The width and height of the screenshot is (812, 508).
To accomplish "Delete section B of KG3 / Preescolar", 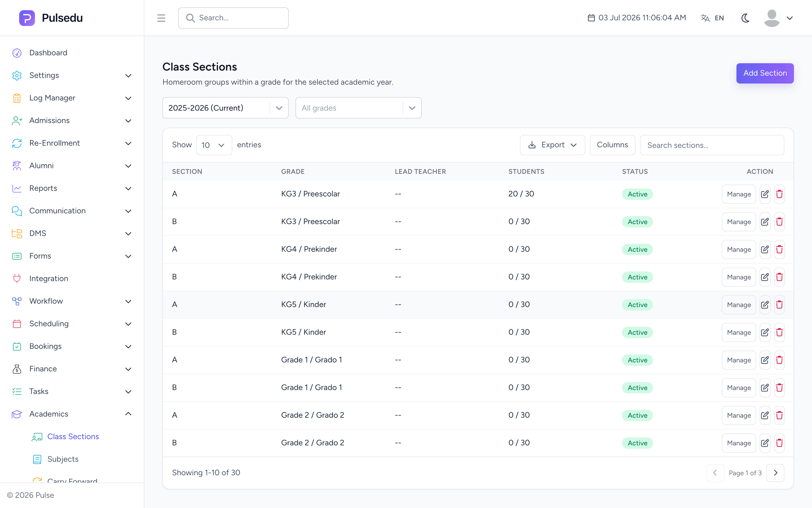I will (779, 222).
